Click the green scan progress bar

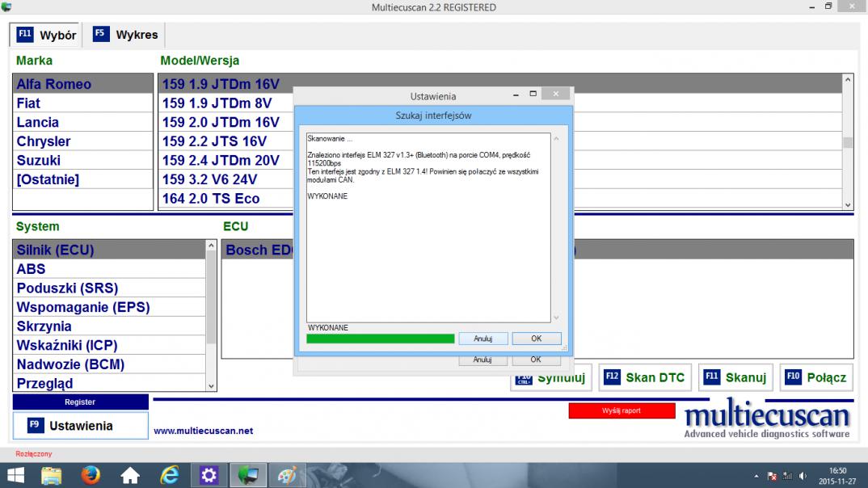pyautogui.click(x=381, y=339)
